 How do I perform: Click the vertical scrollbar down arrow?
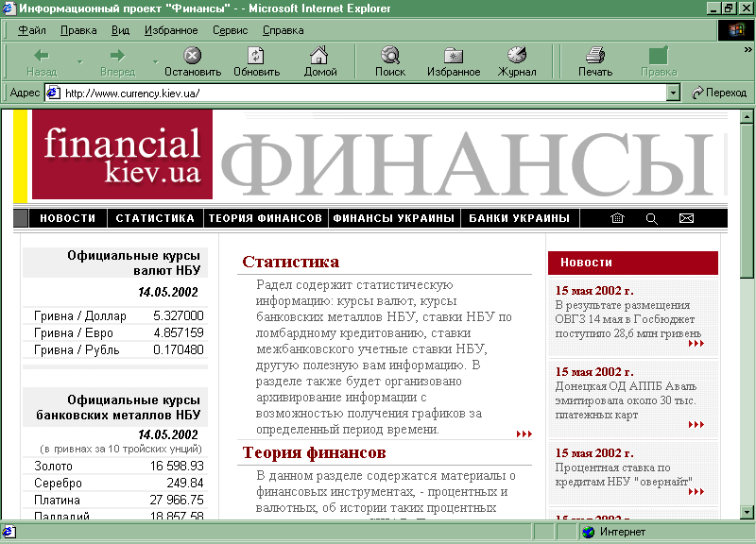click(x=747, y=511)
